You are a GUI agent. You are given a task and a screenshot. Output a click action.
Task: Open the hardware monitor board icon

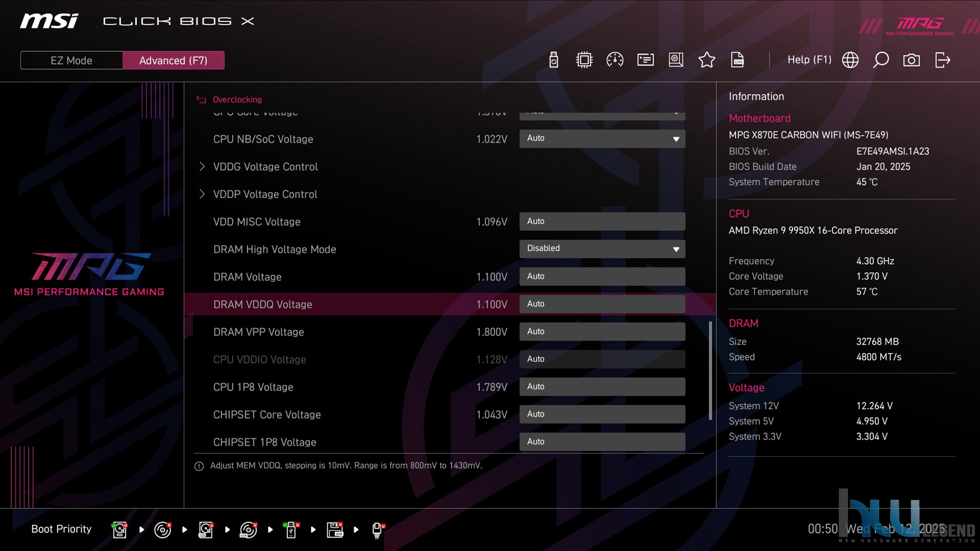[x=676, y=60]
